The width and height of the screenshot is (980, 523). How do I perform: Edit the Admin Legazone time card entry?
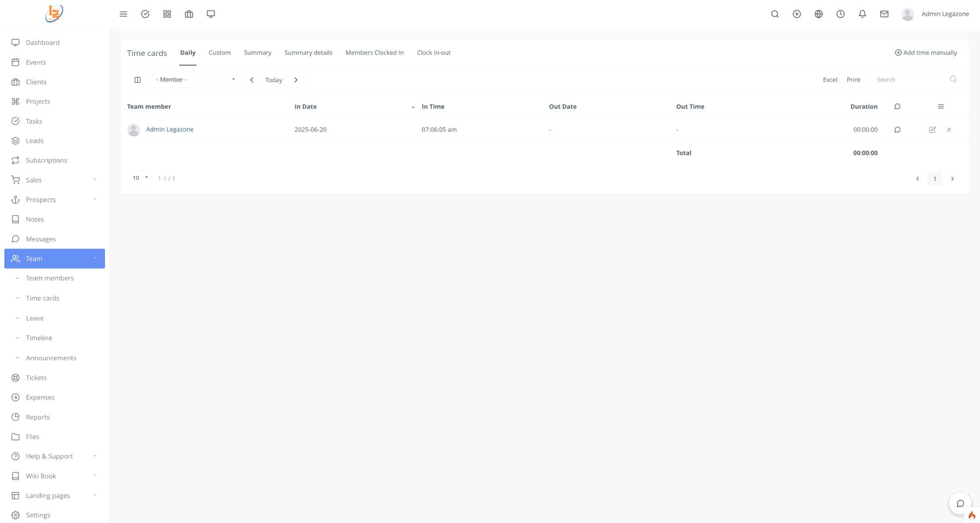coord(932,130)
